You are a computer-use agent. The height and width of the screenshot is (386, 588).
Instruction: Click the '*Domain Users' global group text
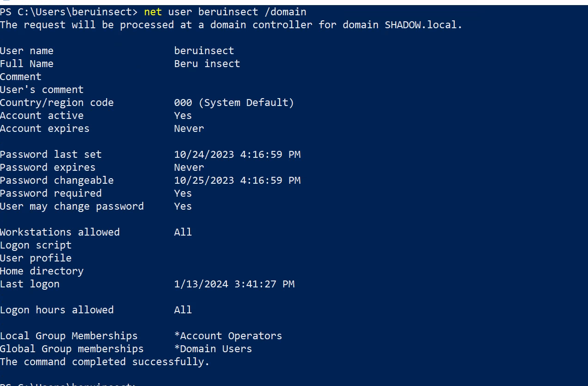point(213,349)
